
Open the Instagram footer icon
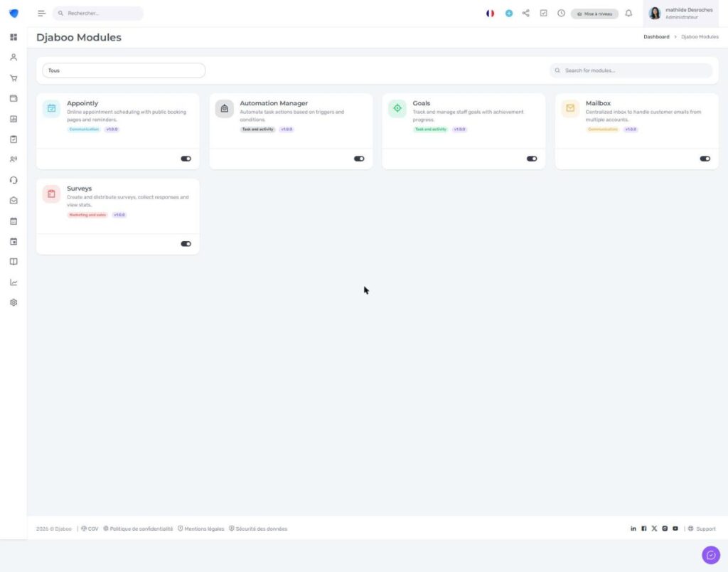tap(665, 529)
